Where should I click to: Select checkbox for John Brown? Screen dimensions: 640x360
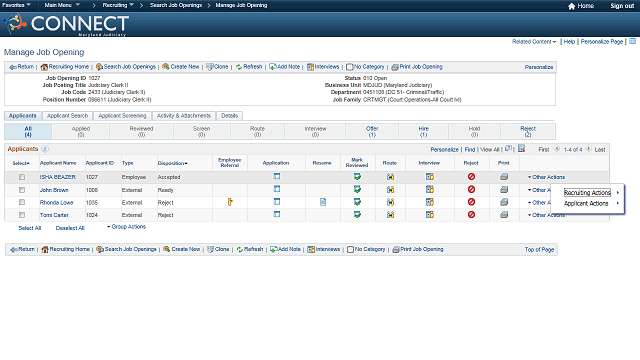click(22, 190)
